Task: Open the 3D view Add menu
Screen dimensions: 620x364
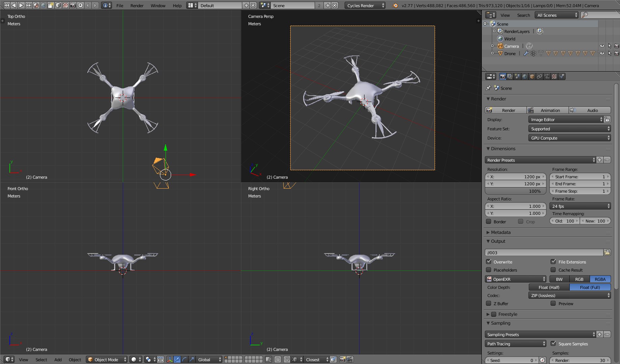Action: [58, 360]
